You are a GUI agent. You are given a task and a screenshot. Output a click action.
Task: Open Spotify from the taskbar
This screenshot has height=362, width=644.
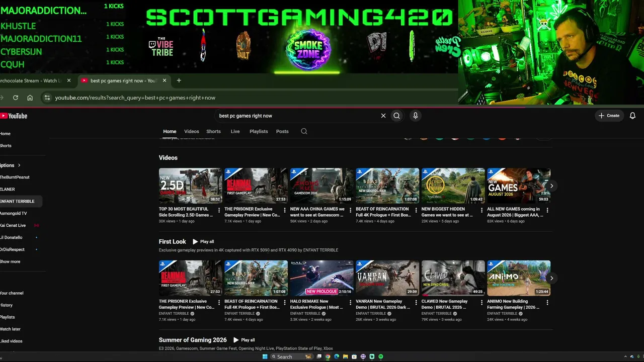pyautogui.click(x=381, y=356)
